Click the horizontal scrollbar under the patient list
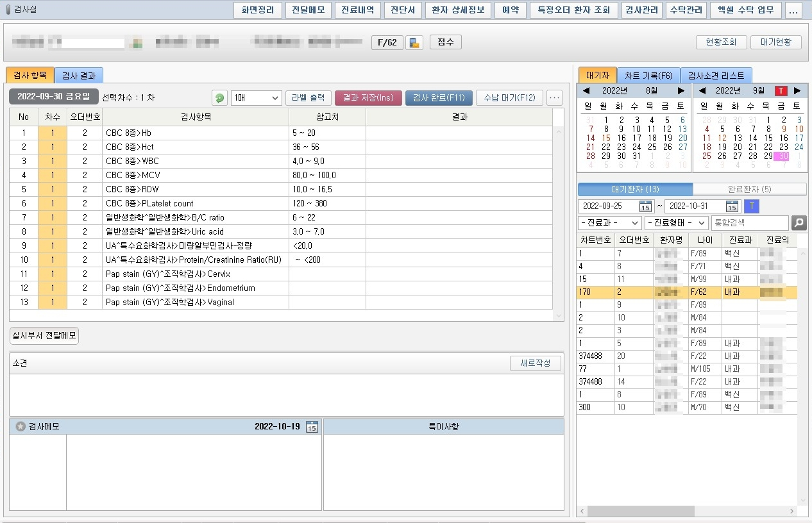Image resolution: width=812 pixels, height=523 pixels. [x=641, y=511]
